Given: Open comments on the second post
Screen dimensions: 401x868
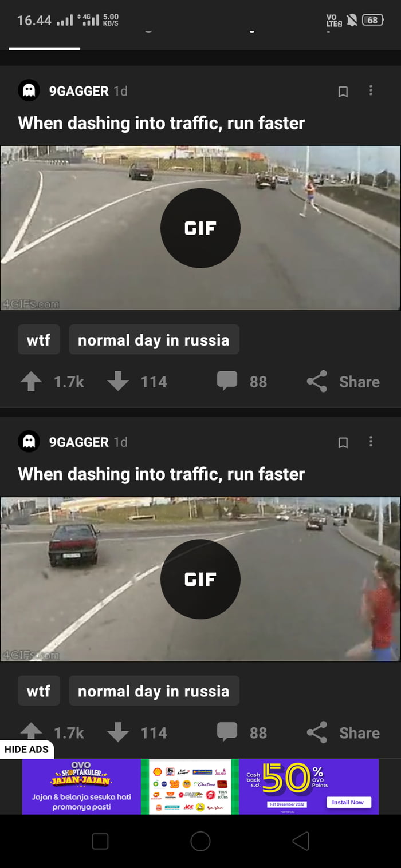Looking at the screenshot, I should 227,732.
